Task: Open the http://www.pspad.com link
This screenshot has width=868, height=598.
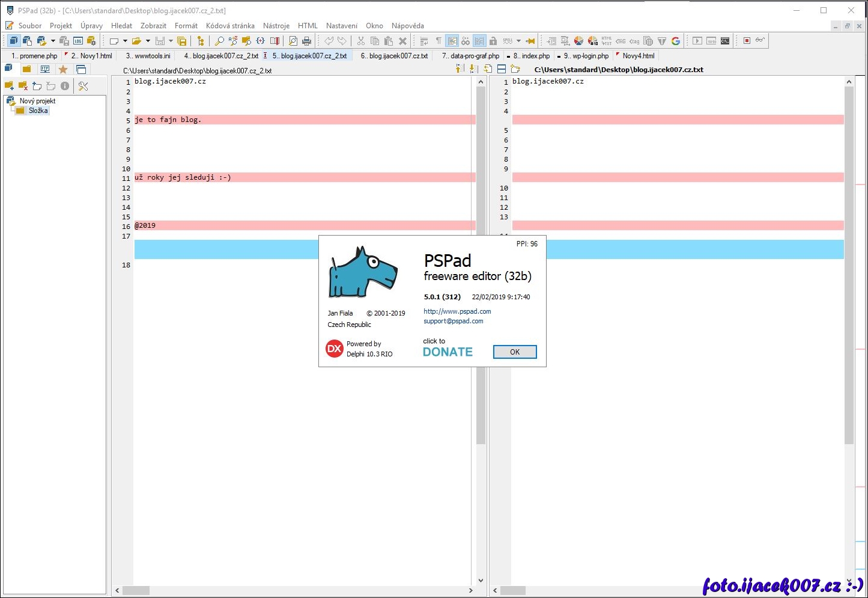Action: (x=457, y=311)
